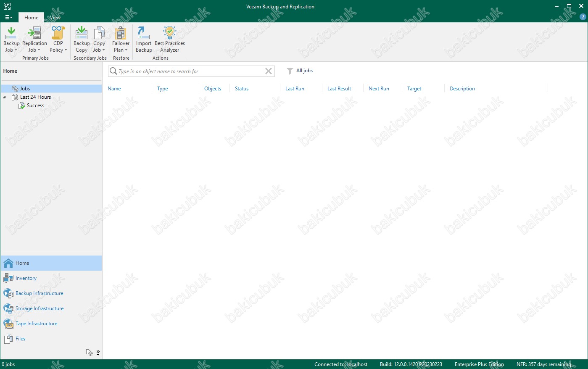Open the All jobs filter
This screenshot has height=369, width=588.
[300, 71]
